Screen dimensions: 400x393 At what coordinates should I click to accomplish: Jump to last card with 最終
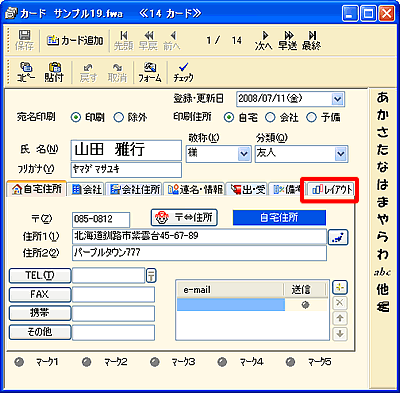coord(312,40)
